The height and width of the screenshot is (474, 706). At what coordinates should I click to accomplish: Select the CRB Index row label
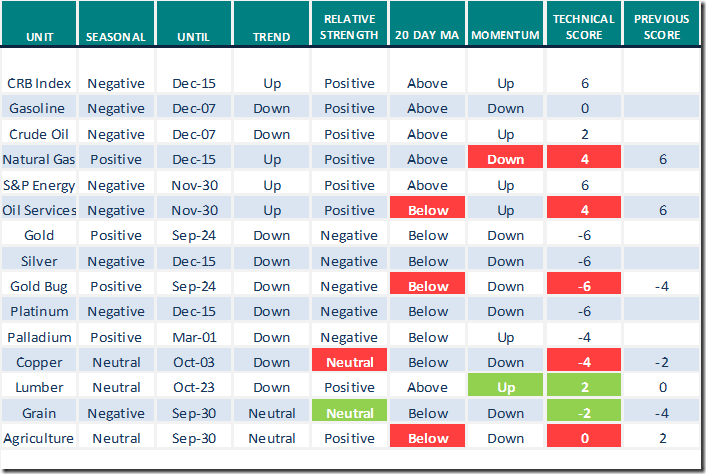[x=41, y=84]
